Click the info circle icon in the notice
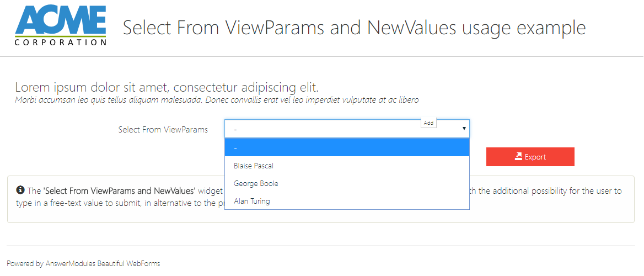Viewport: 644px width, 276px height. pos(20,190)
